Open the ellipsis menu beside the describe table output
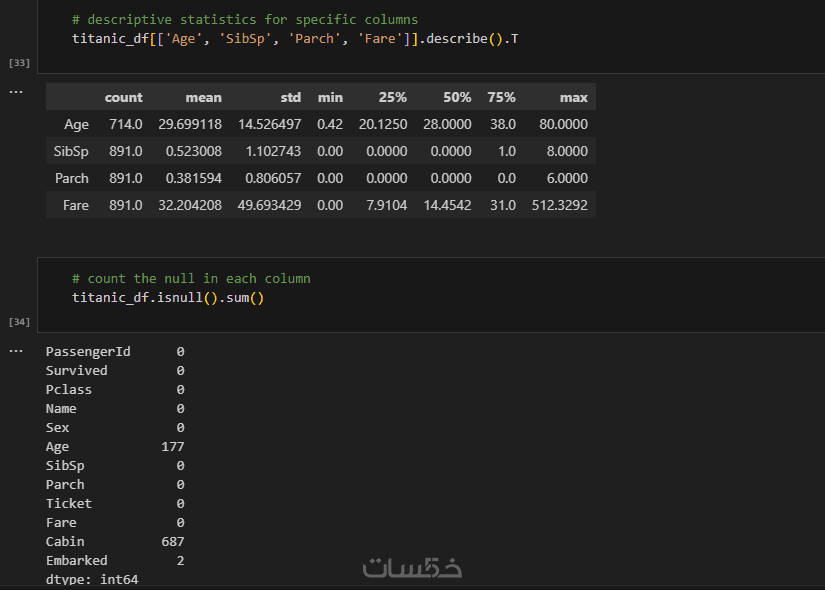 pyautogui.click(x=15, y=91)
